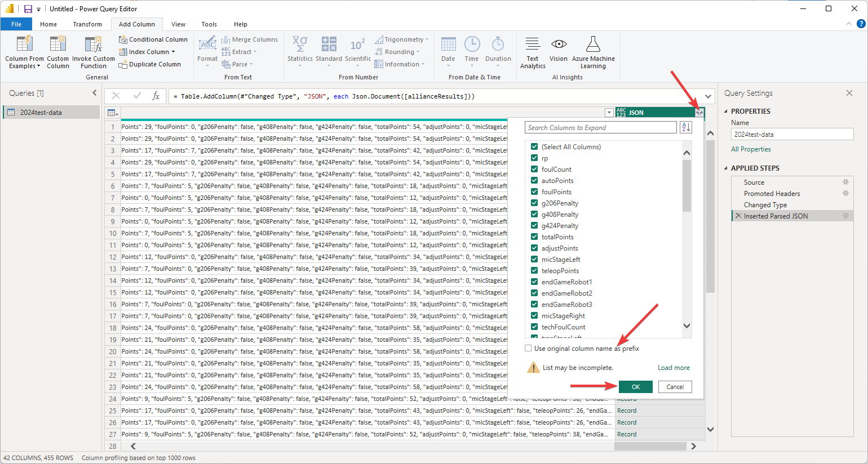Viewport: 868px width, 464px height.
Task: Confirm the formula bar entry
Action: pos(137,96)
